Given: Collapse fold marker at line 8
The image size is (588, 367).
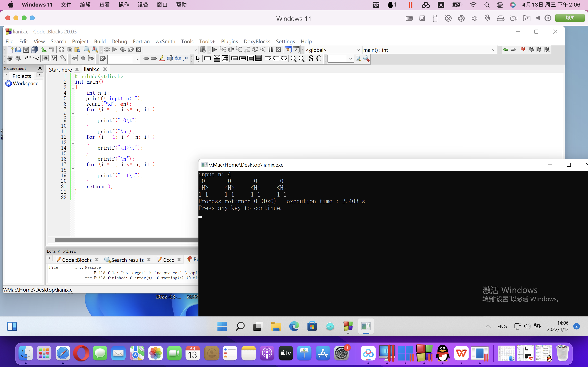Looking at the screenshot, I should point(73,115).
